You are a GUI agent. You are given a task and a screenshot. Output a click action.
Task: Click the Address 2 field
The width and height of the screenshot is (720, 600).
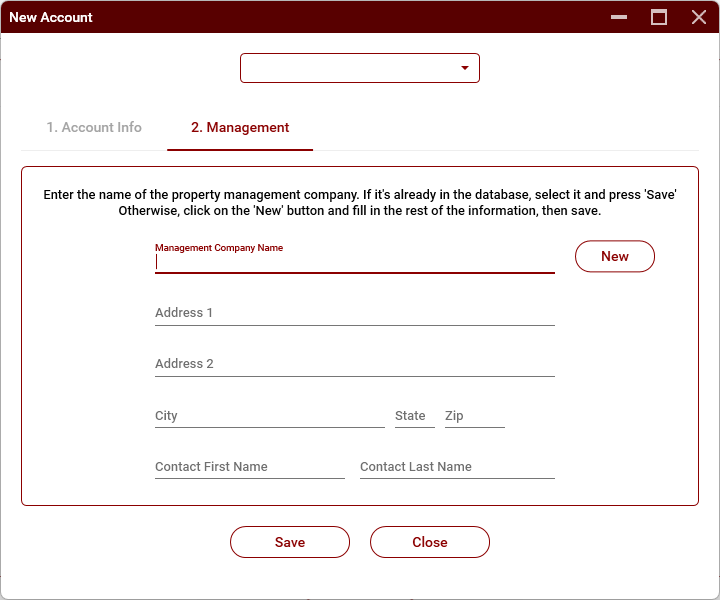pos(354,364)
